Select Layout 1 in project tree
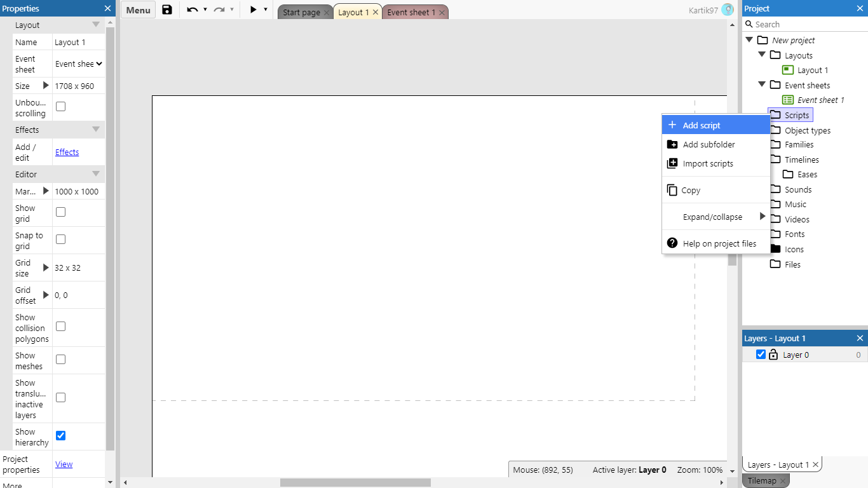The width and height of the screenshot is (868, 488). click(813, 70)
